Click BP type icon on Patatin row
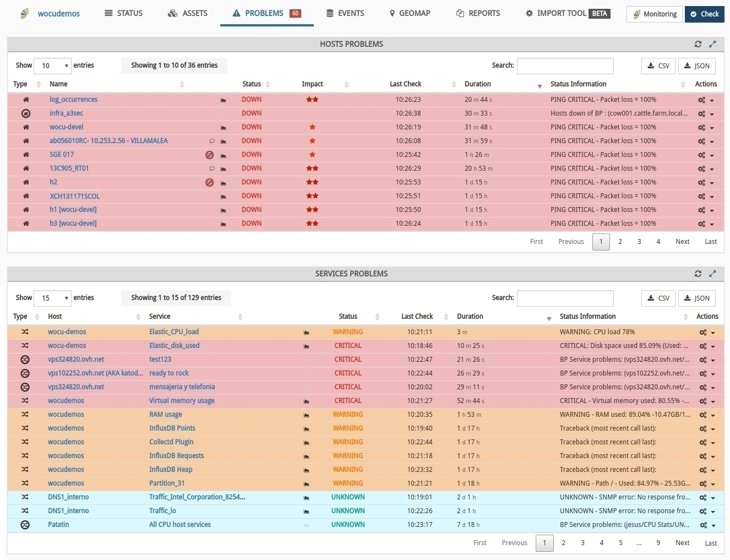Viewport: 730px width, 560px height. [25, 525]
